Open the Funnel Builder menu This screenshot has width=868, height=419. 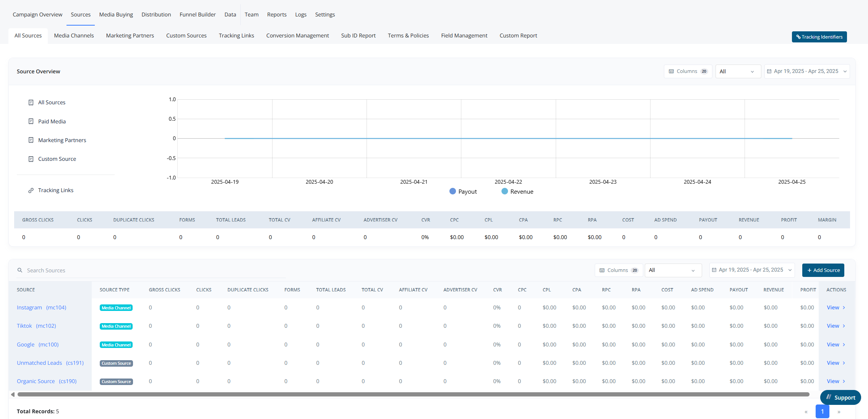(x=198, y=15)
